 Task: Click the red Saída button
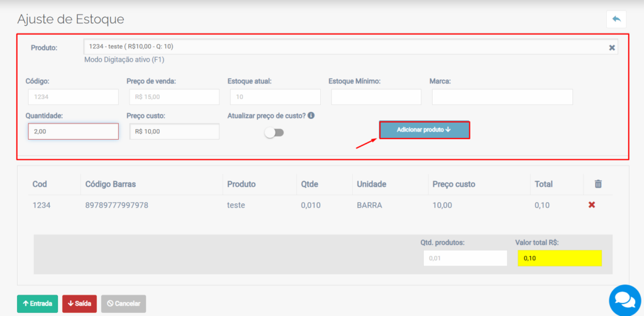coord(79,303)
